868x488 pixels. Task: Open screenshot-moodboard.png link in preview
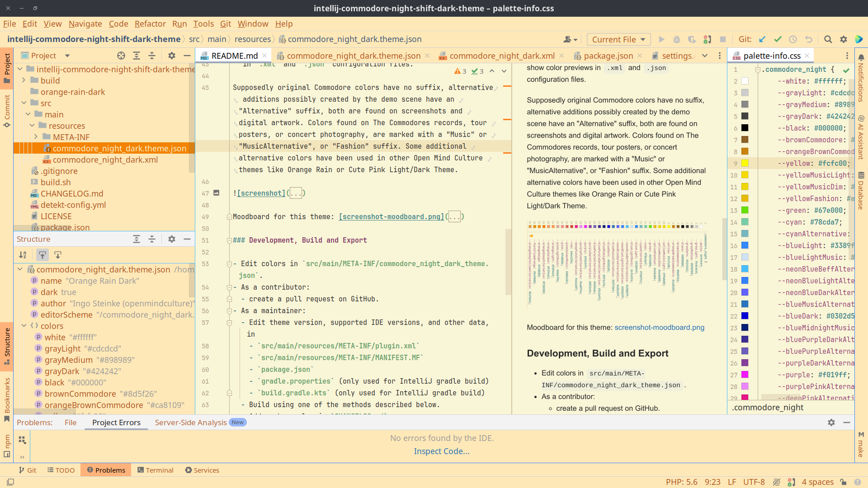659,327
